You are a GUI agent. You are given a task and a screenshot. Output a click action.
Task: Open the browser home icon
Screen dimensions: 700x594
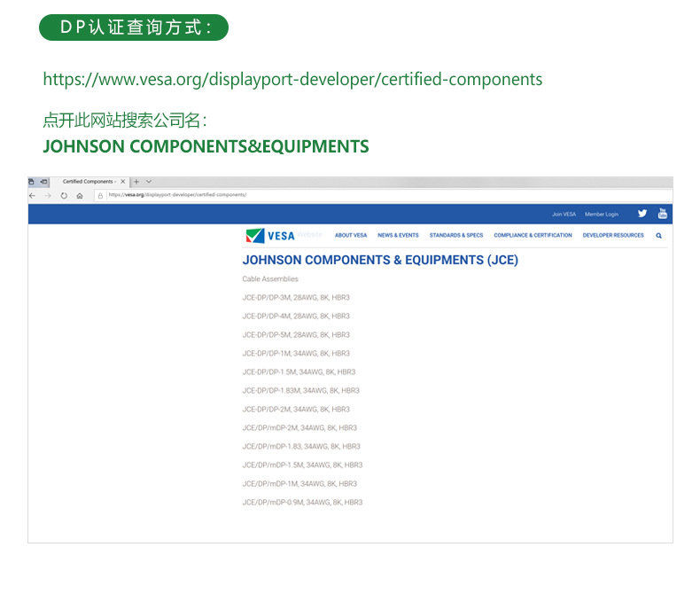tap(80, 196)
